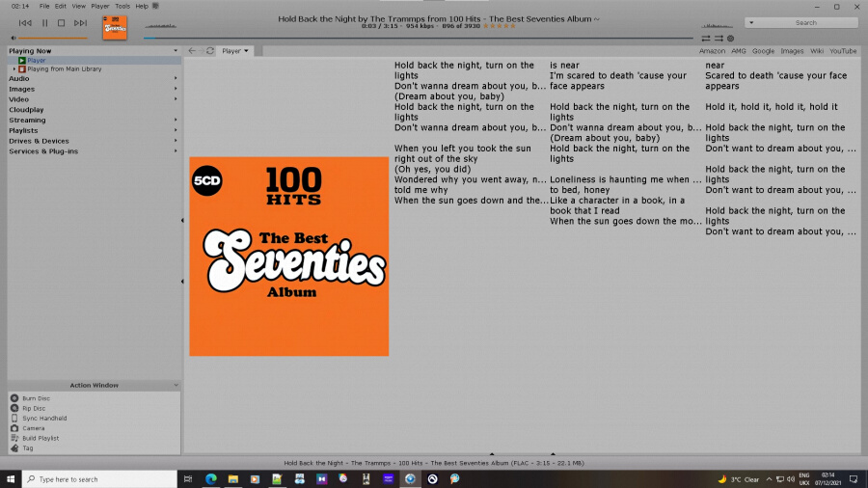Open Task View on taskbar
This screenshot has width=868, height=488.
pyautogui.click(x=188, y=479)
